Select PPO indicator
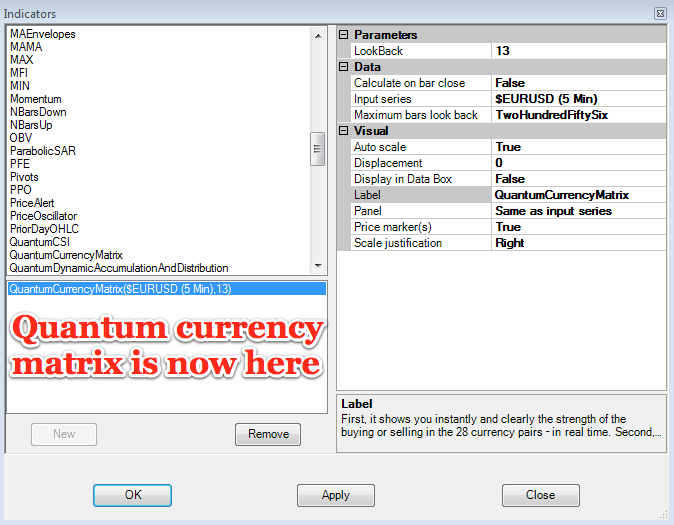Viewport: 674px width, 525px height. [x=21, y=190]
